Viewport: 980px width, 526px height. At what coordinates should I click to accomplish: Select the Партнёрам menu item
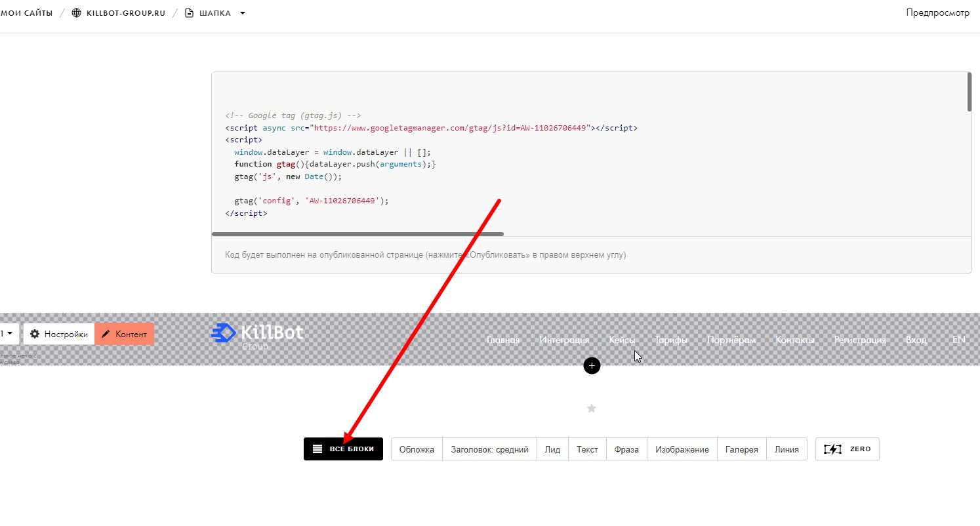[731, 340]
